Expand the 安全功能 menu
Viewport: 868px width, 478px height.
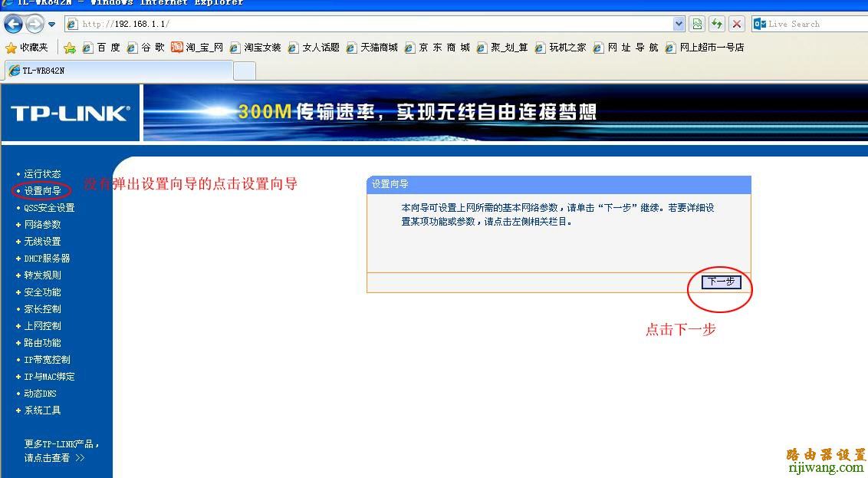tap(42, 292)
